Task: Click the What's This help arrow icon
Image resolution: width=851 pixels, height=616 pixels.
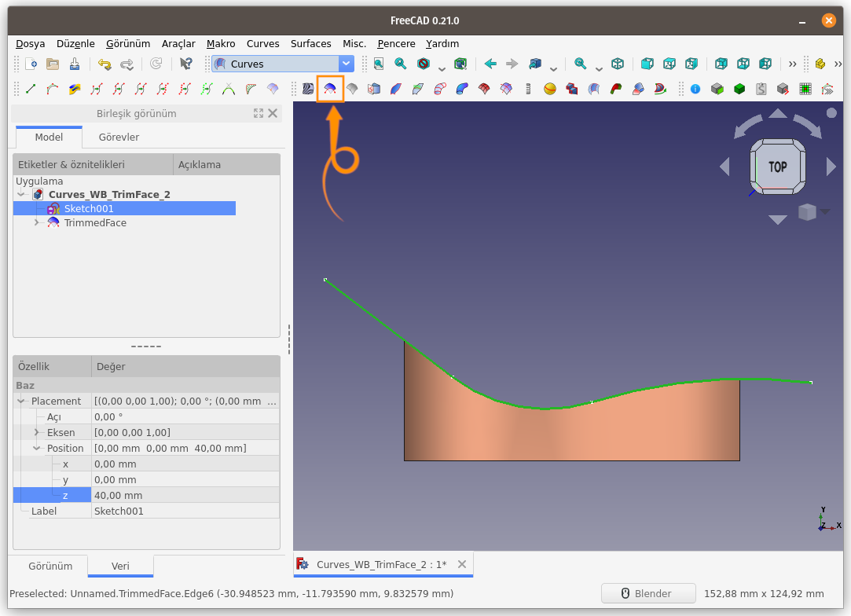Action: 186,64
